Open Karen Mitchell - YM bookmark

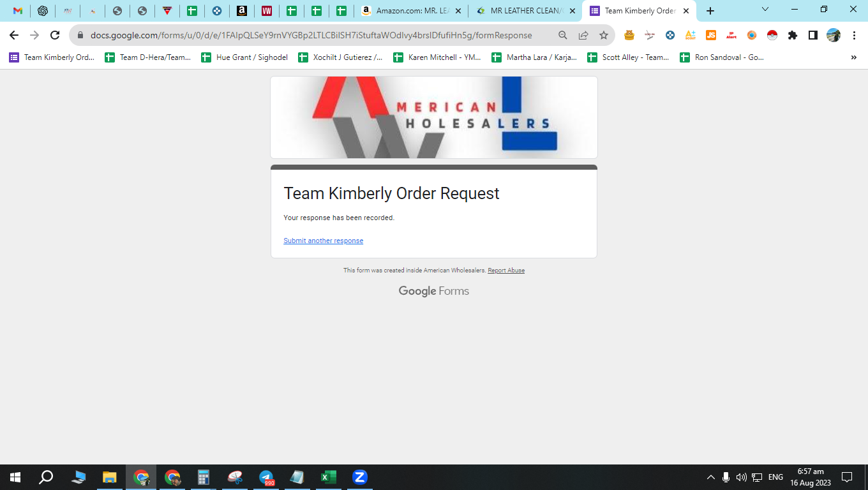coord(437,57)
